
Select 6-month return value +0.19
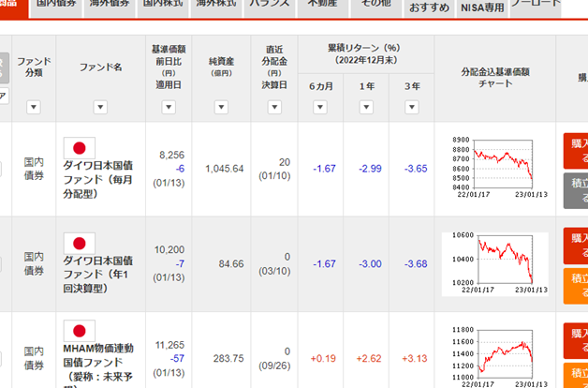tap(323, 359)
